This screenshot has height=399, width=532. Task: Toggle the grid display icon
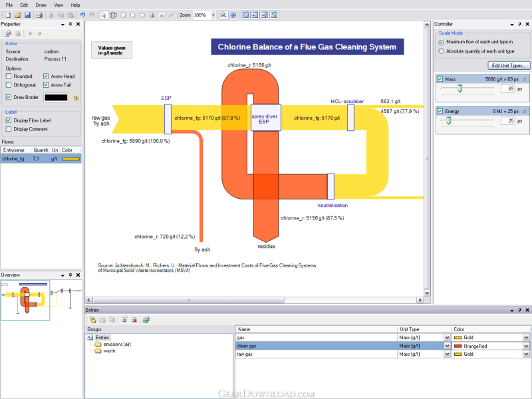[234, 15]
